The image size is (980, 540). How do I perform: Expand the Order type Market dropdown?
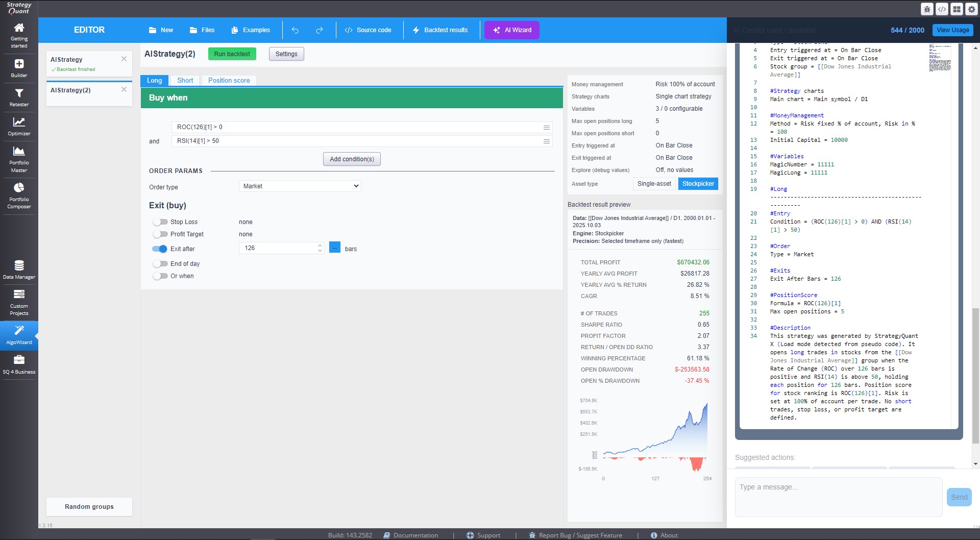coord(300,186)
